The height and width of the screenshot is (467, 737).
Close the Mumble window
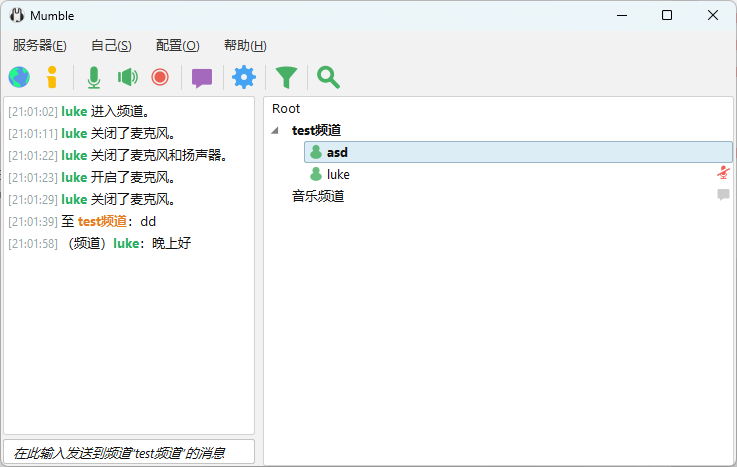713,16
